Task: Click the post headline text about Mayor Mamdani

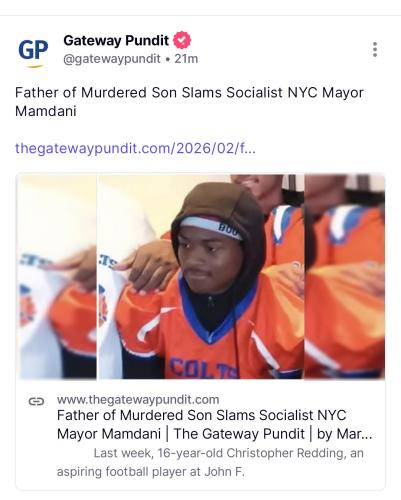Action: click(189, 102)
